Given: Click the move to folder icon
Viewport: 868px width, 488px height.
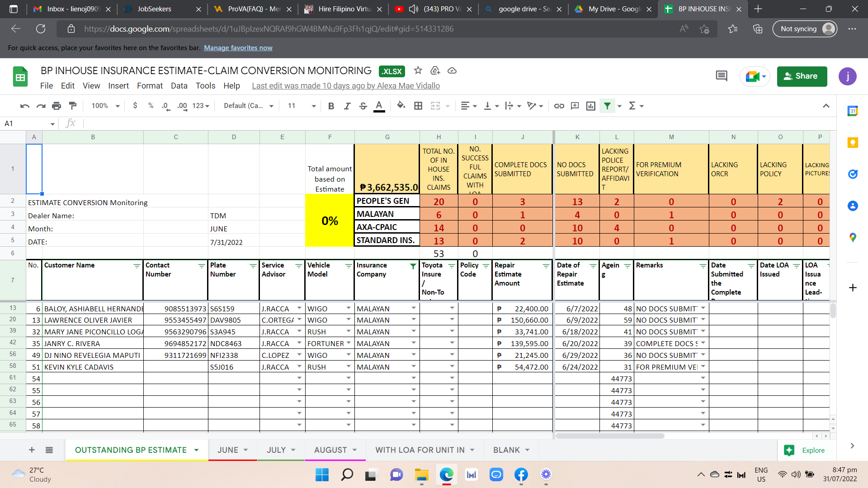Looking at the screenshot, I should (x=435, y=70).
